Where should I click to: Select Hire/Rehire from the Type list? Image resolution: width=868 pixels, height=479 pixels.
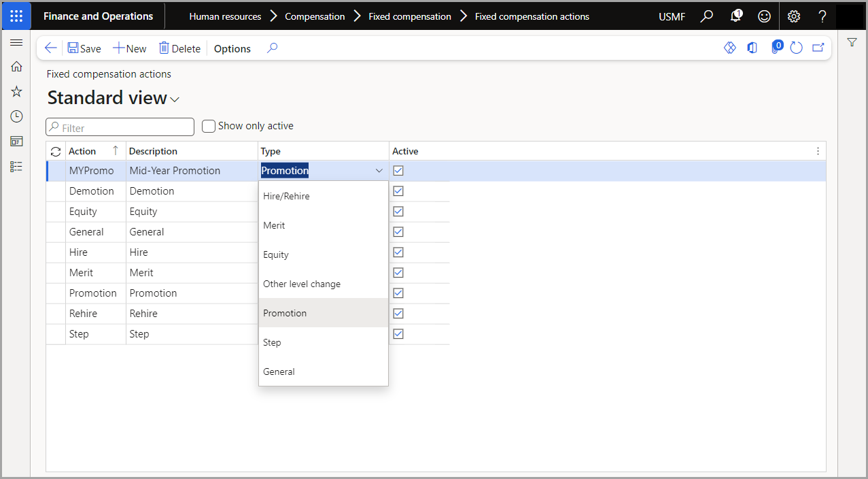pyautogui.click(x=324, y=196)
